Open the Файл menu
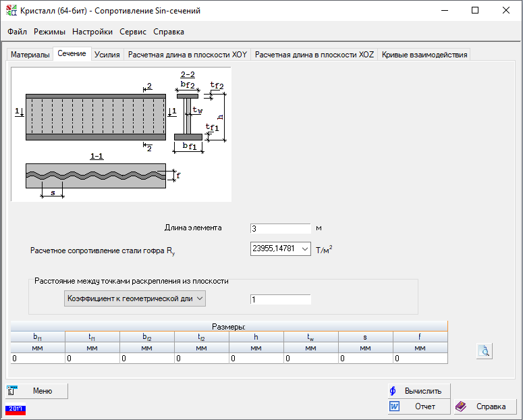Image resolution: width=523 pixels, height=420 pixels. point(18,32)
